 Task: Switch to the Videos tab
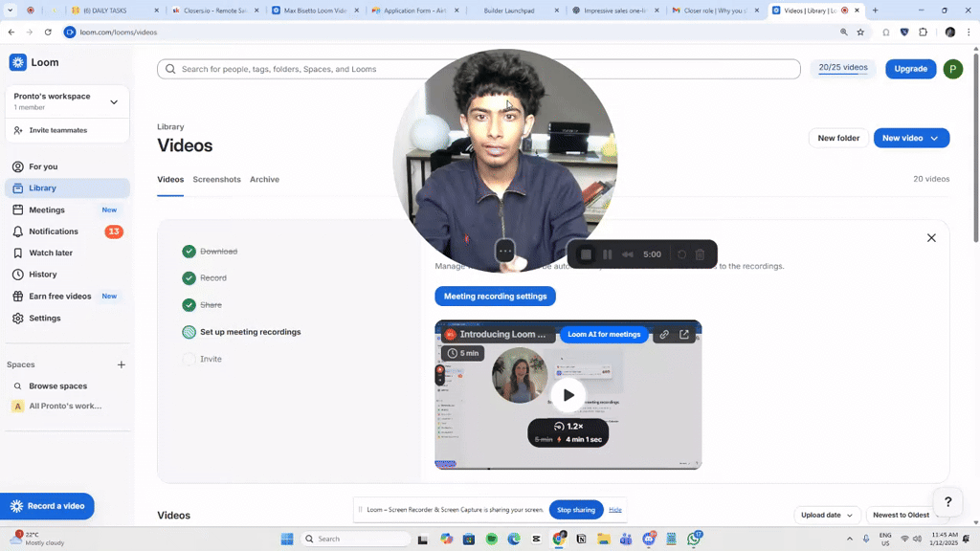(170, 179)
